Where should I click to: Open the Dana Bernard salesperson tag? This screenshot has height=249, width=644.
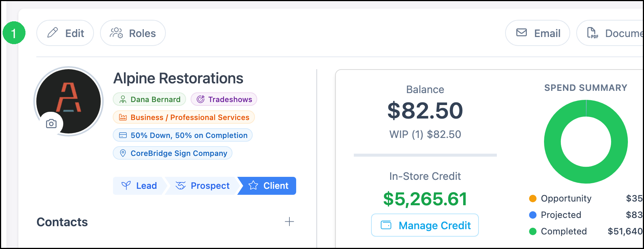coord(149,99)
